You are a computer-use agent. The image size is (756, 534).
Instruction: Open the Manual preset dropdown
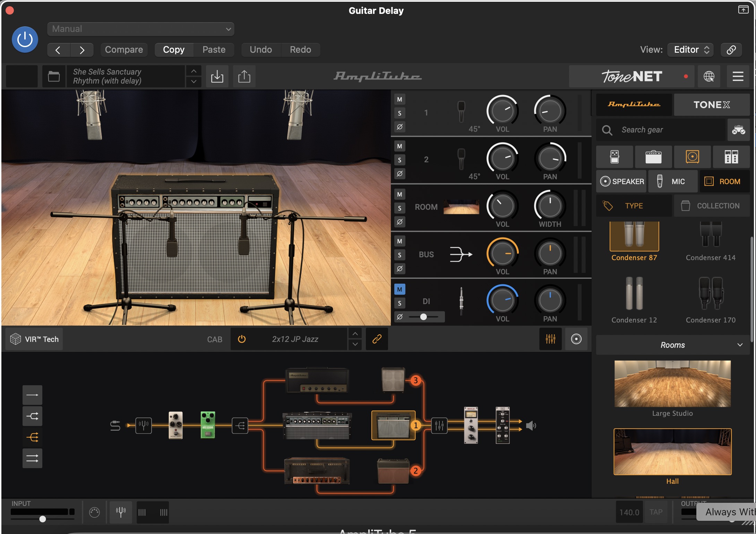pyautogui.click(x=140, y=29)
